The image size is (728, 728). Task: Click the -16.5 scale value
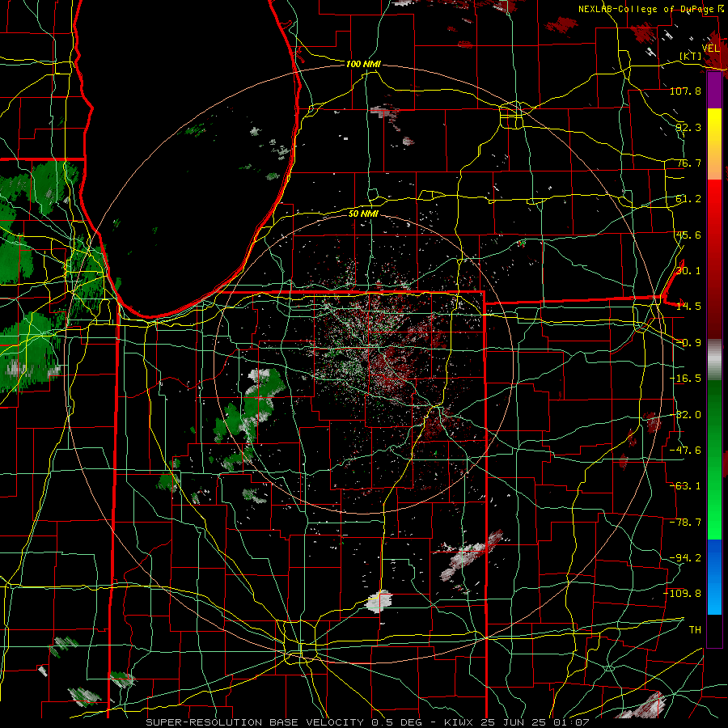click(x=685, y=379)
